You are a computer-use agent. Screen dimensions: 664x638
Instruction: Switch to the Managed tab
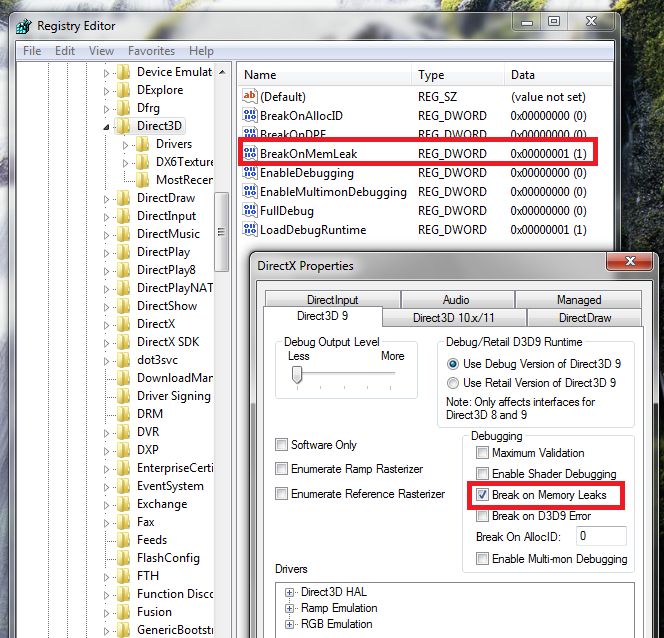point(578,300)
